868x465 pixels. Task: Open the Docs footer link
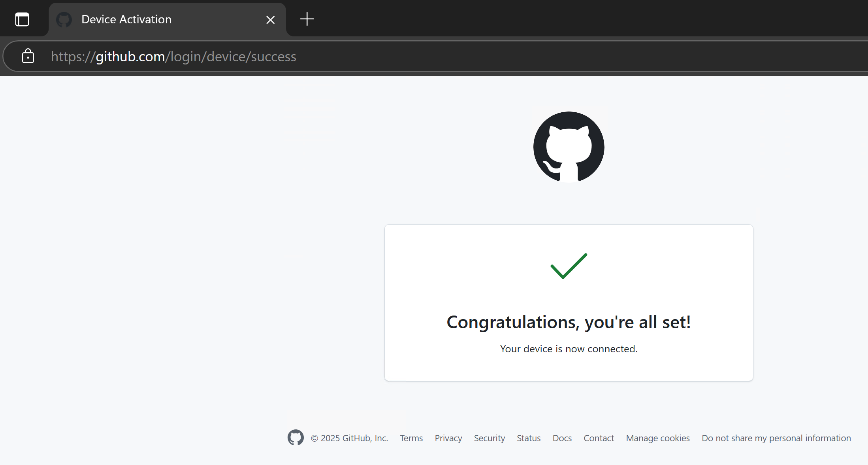point(562,438)
